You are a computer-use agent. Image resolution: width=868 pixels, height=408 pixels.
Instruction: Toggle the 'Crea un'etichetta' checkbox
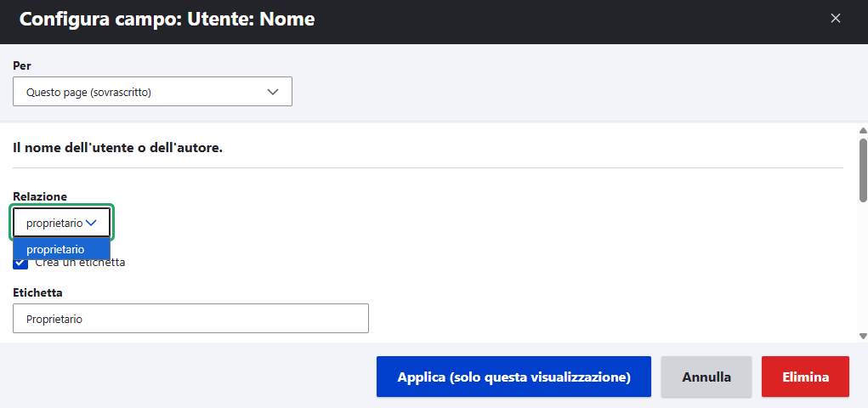point(20,263)
